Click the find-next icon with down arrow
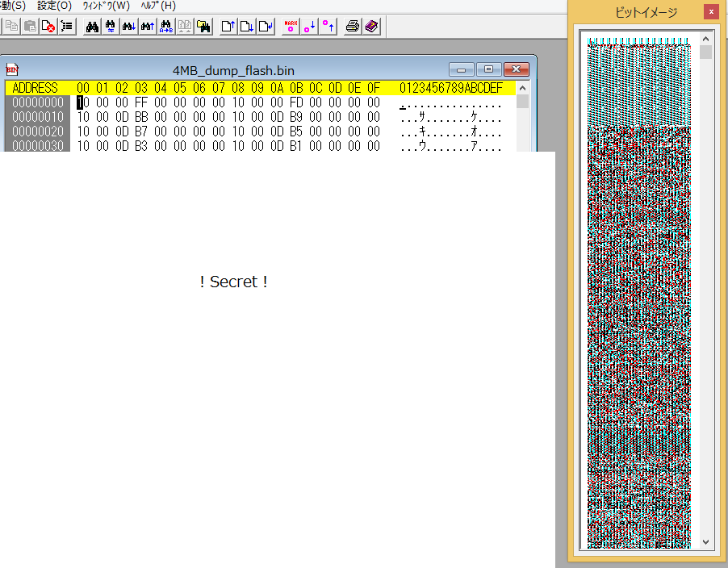Viewport: 728px width, 568px height. click(x=129, y=27)
